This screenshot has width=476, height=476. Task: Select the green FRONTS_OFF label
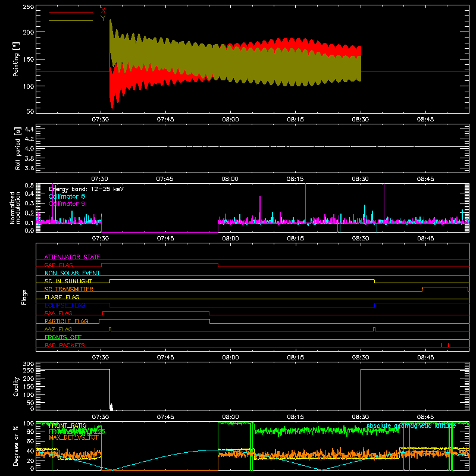[x=63, y=337]
